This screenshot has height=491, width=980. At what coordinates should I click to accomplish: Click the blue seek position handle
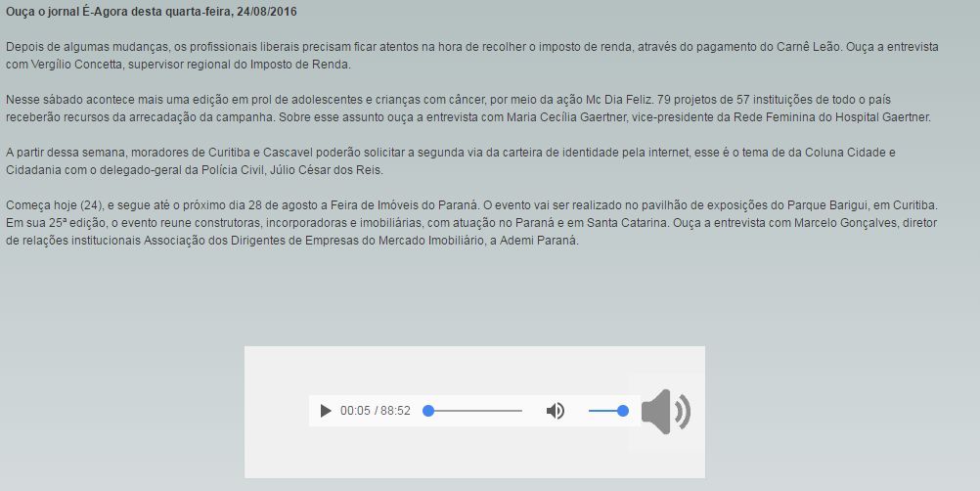pyautogui.click(x=428, y=411)
